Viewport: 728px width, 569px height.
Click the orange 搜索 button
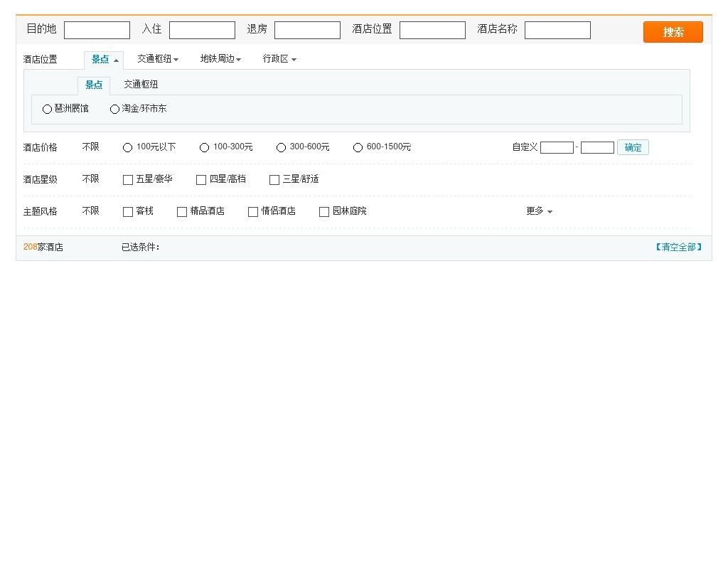[x=673, y=32]
